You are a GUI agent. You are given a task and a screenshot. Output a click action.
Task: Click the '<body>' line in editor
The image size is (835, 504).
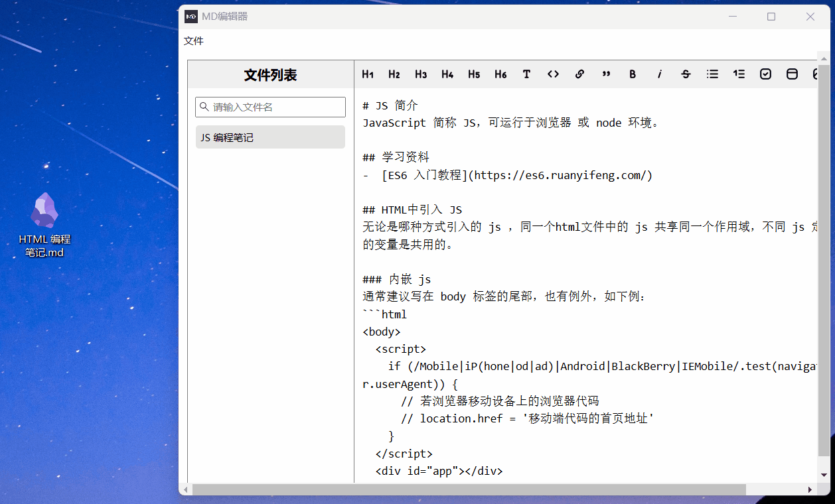[382, 332]
